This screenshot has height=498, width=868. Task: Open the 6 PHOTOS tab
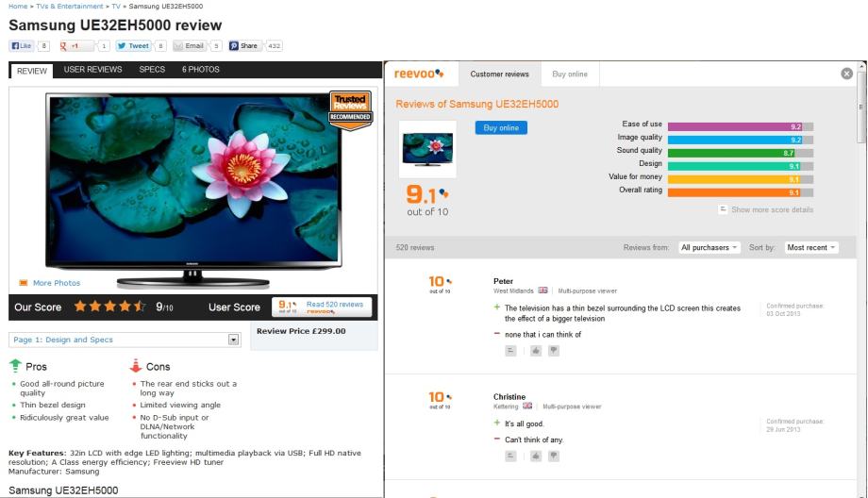(x=200, y=70)
